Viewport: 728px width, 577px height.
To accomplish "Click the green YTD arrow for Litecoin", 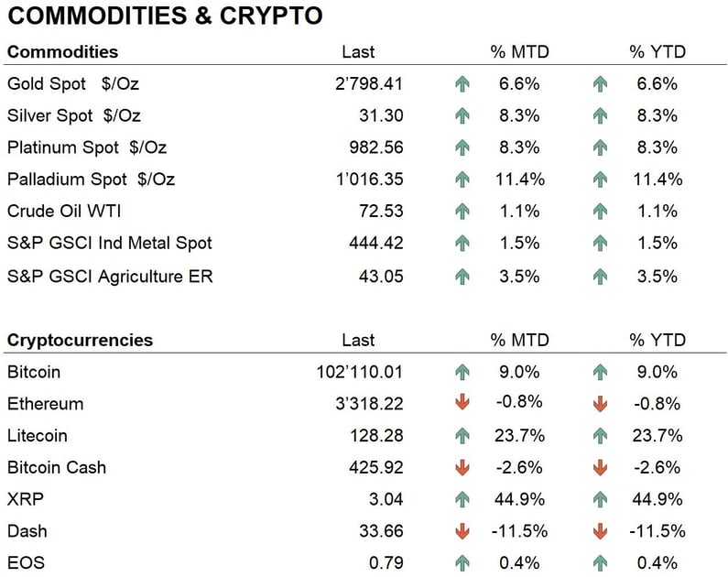I will click(x=601, y=436).
